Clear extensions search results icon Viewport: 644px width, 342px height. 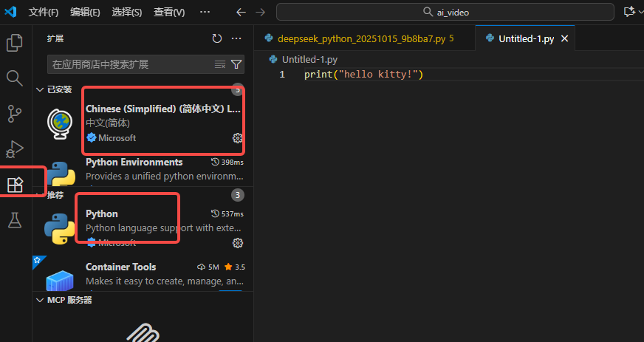pos(220,64)
